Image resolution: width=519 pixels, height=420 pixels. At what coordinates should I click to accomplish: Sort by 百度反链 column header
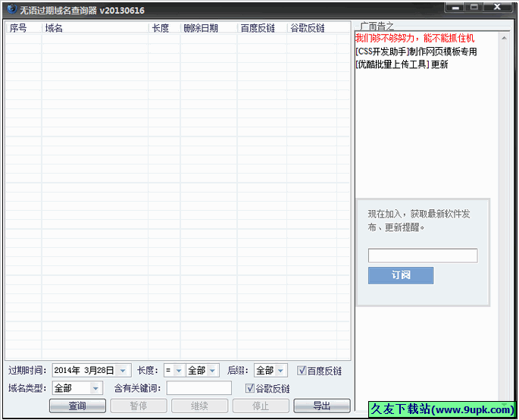tap(262, 28)
